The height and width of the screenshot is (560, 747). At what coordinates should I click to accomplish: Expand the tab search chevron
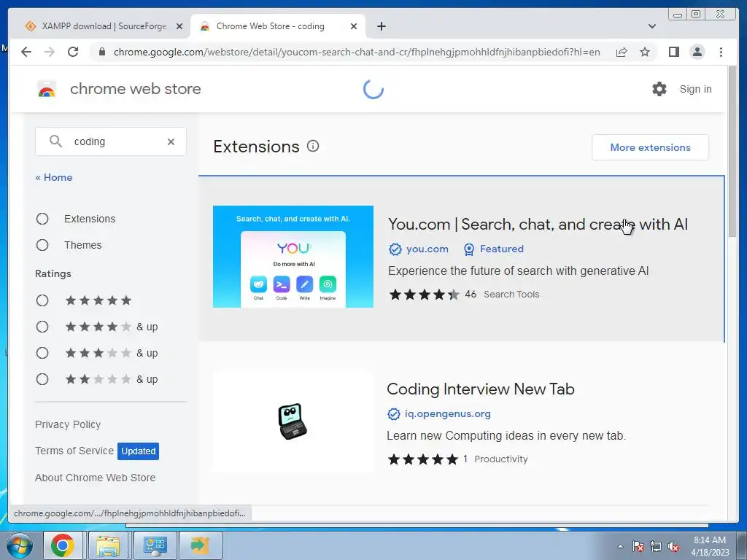[651, 26]
